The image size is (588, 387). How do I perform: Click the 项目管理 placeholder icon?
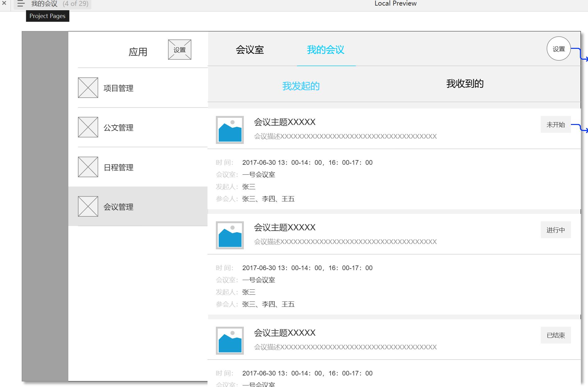pos(88,88)
